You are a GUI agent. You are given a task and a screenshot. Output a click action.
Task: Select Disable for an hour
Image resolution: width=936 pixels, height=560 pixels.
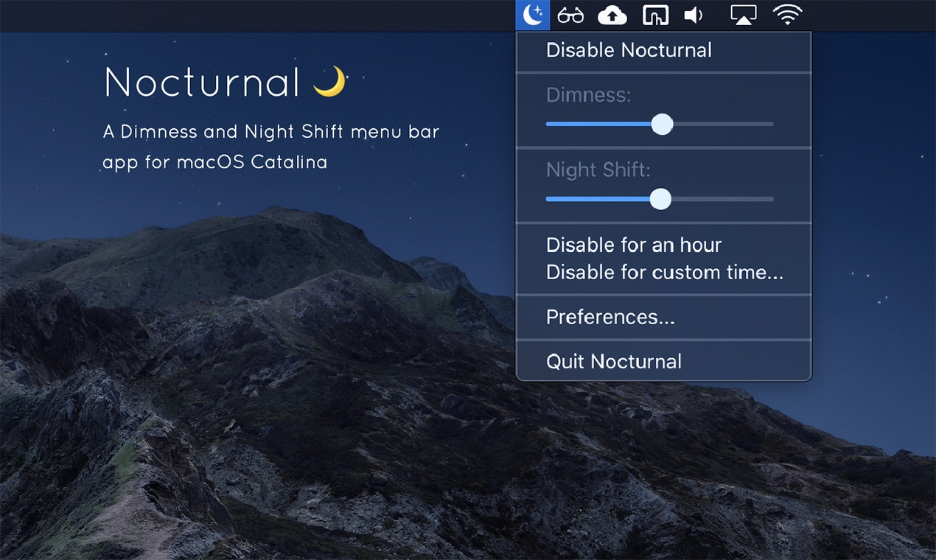coord(633,245)
